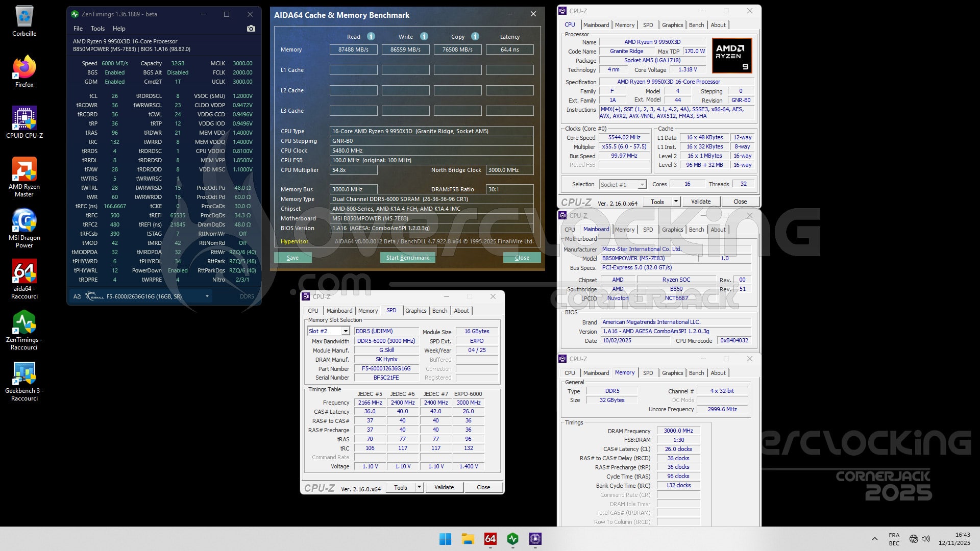The image size is (980, 551).
Task: Click the info icon beside Copy in AIDA64
Action: pyautogui.click(x=475, y=36)
